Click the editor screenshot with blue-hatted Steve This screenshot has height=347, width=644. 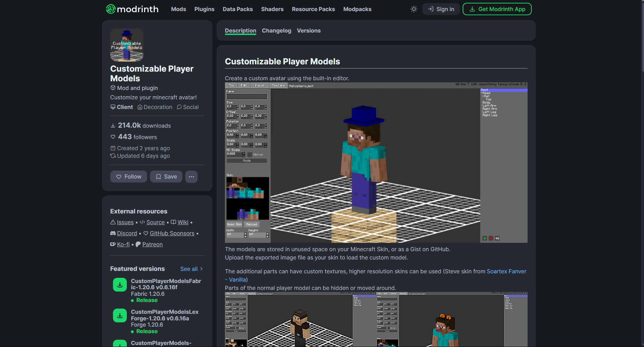click(x=376, y=162)
